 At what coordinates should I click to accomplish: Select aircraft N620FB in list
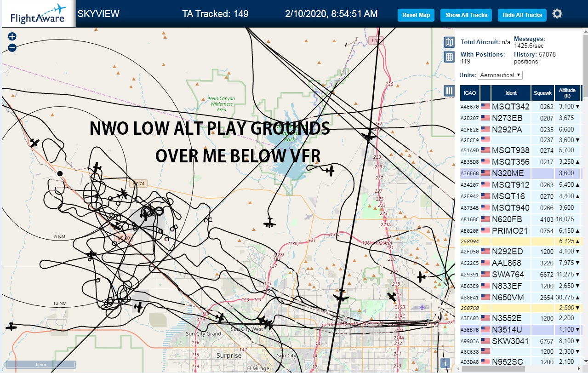pyautogui.click(x=520, y=219)
